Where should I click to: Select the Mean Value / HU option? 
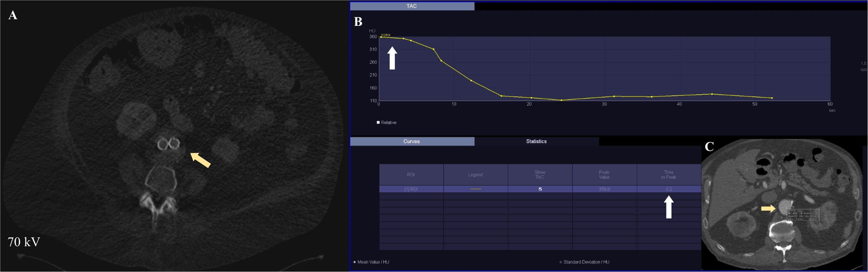point(355,262)
